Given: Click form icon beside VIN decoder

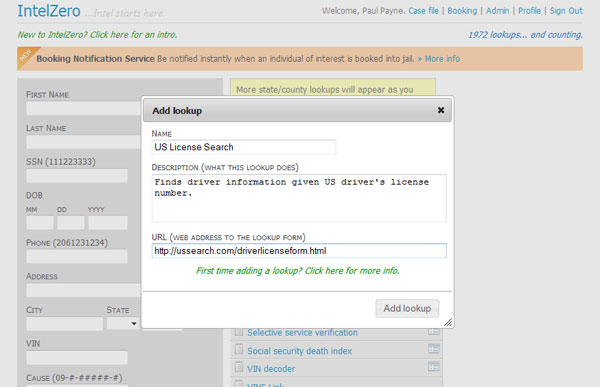Looking at the screenshot, I should coord(434,367).
